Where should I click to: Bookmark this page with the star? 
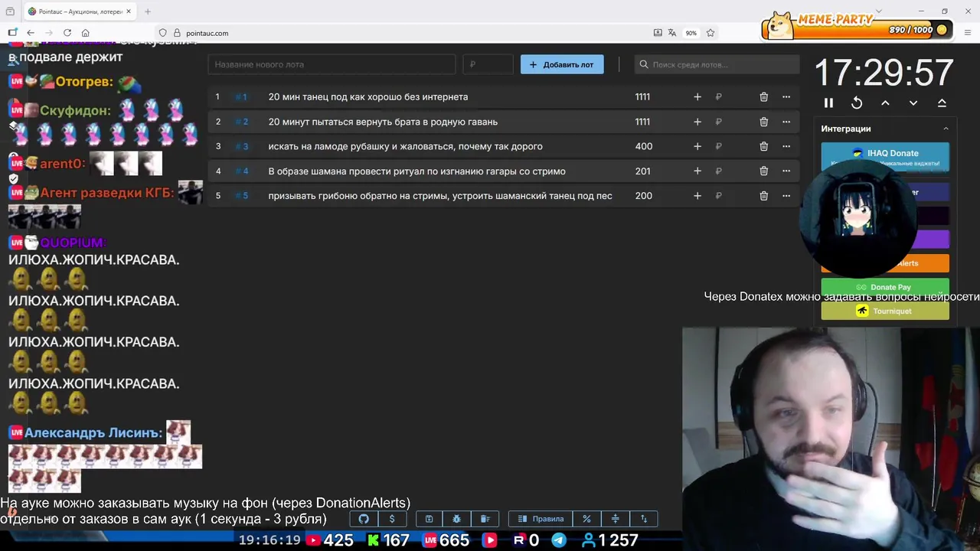click(x=710, y=33)
